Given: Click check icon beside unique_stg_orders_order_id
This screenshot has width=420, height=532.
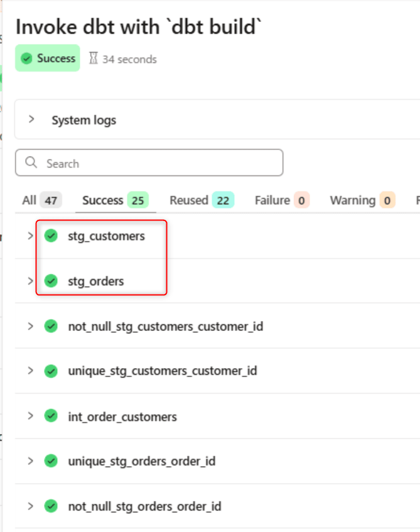Looking at the screenshot, I should pos(51,461).
